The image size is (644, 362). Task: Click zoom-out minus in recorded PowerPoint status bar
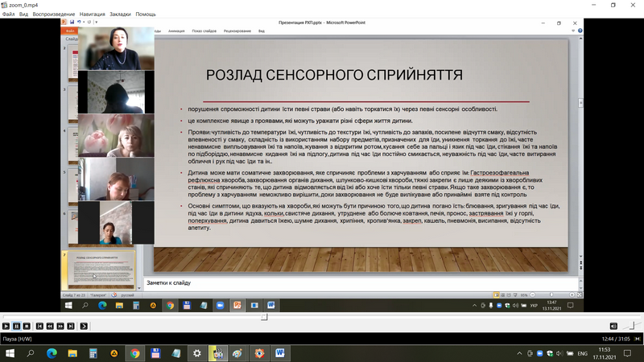coord(533,295)
